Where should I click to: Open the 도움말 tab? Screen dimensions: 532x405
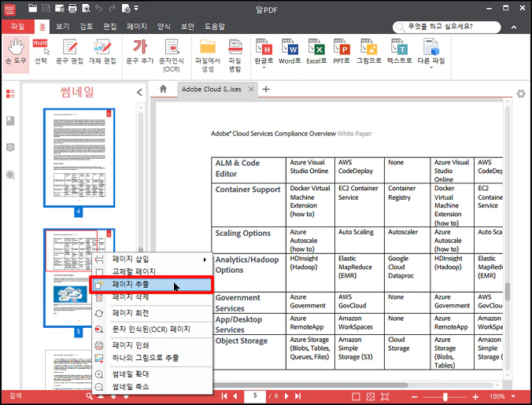tap(215, 27)
